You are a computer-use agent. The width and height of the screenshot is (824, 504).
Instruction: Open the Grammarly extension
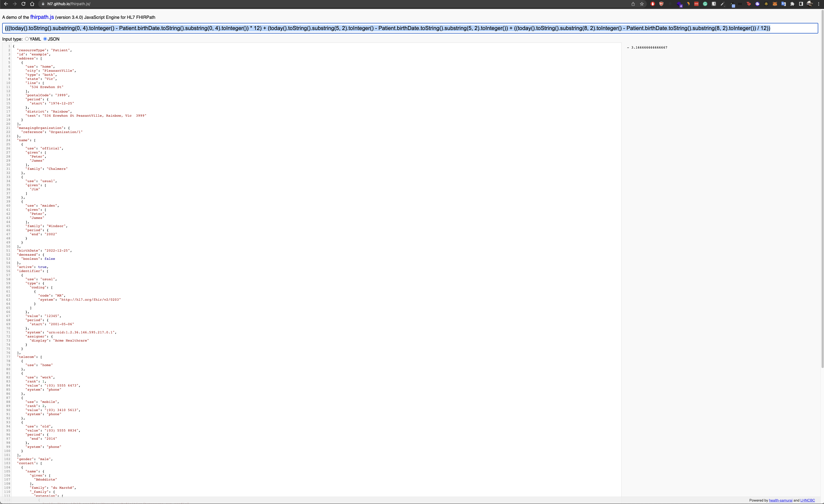pyautogui.click(x=705, y=4)
